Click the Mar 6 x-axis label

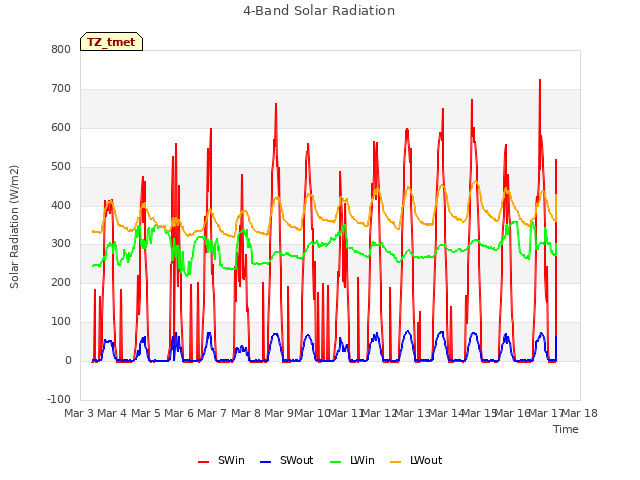(179, 413)
